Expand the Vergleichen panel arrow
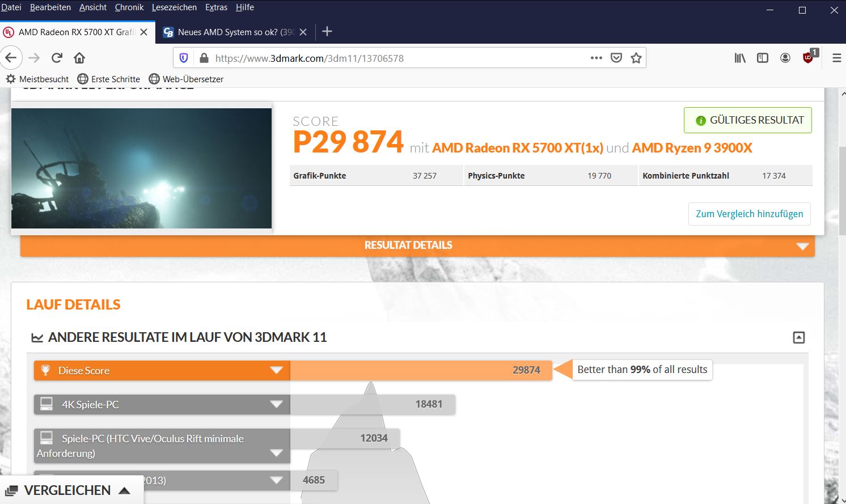 tap(125, 490)
